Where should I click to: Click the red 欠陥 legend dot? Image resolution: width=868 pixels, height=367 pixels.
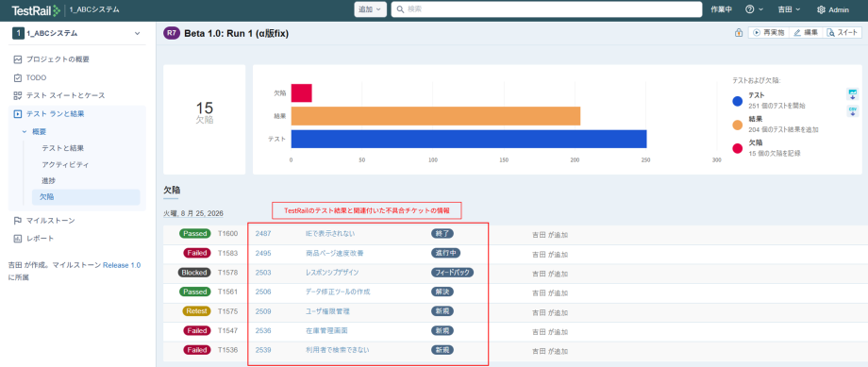coord(738,148)
